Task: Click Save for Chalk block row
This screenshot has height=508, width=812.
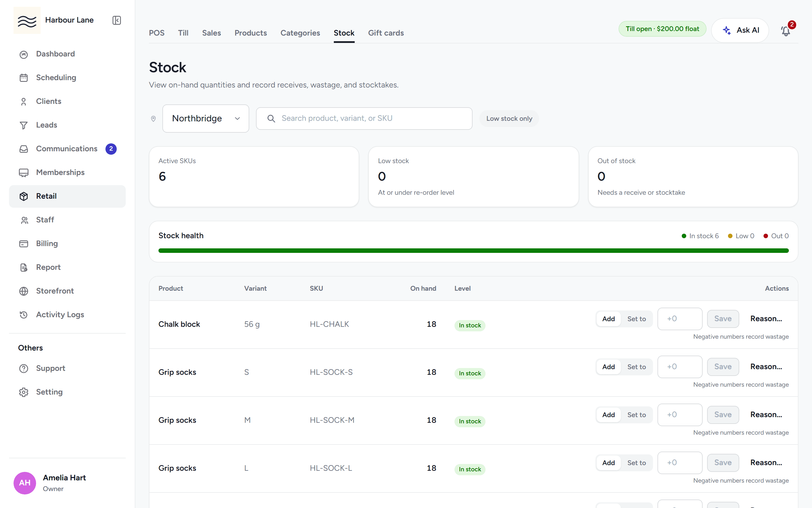Action: 723,319
